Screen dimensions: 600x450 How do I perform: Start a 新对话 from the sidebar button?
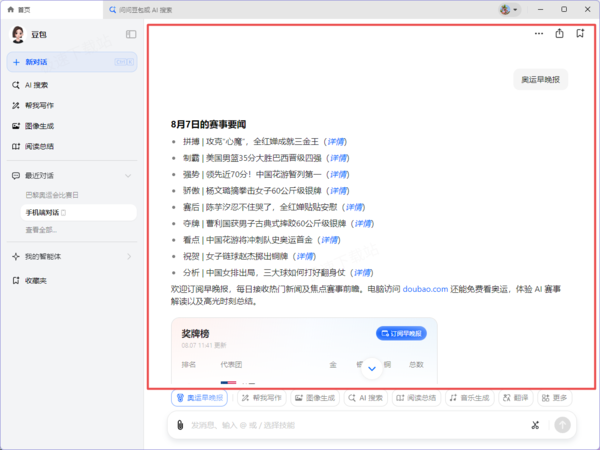click(72, 62)
